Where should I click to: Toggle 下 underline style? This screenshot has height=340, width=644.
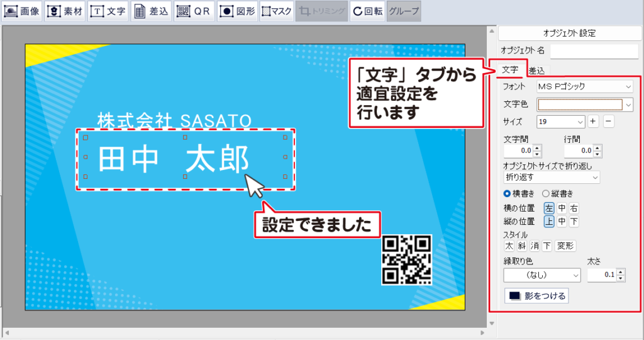(x=547, y=246)
